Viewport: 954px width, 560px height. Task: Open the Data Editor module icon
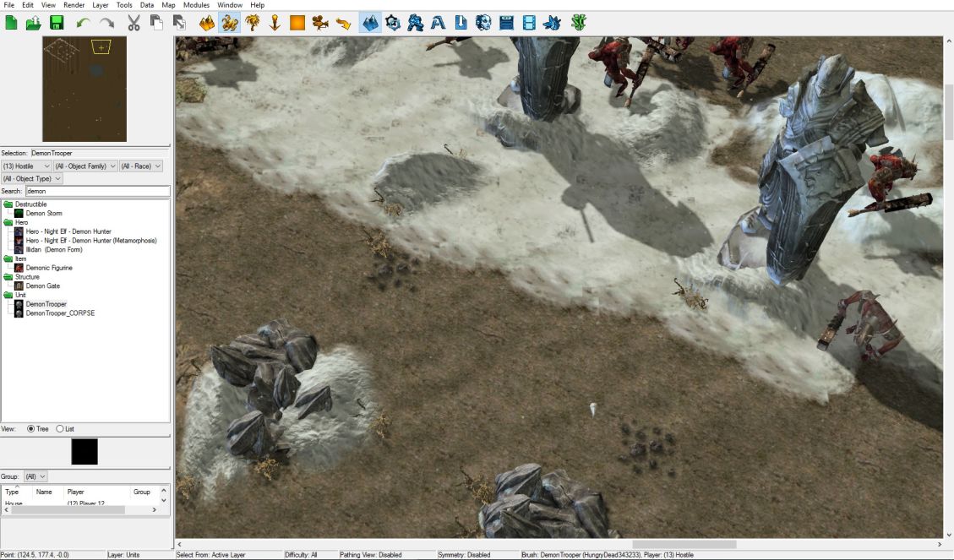click(416, 23)
